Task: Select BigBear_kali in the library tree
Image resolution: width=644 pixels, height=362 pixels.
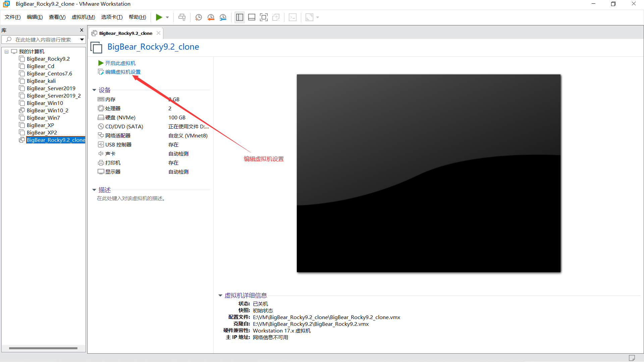Action: coord(41,81)
